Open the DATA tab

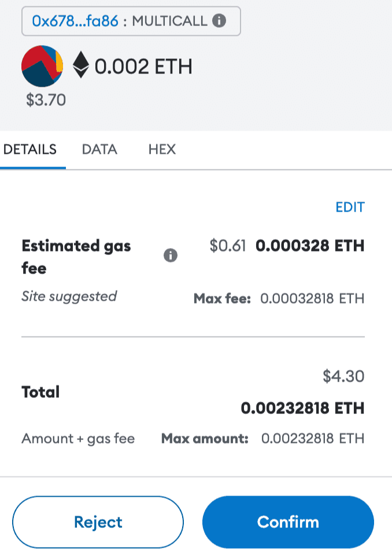click(x=99, y=149)
